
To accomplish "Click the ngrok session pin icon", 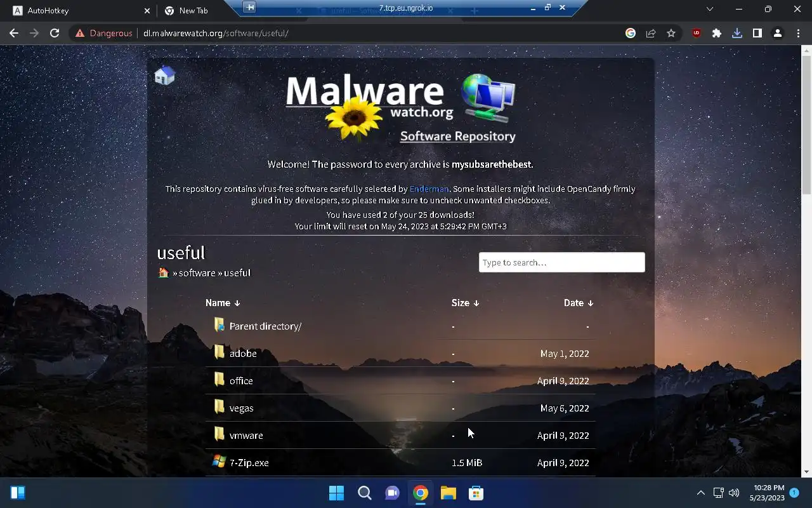I will pos(250,8).
